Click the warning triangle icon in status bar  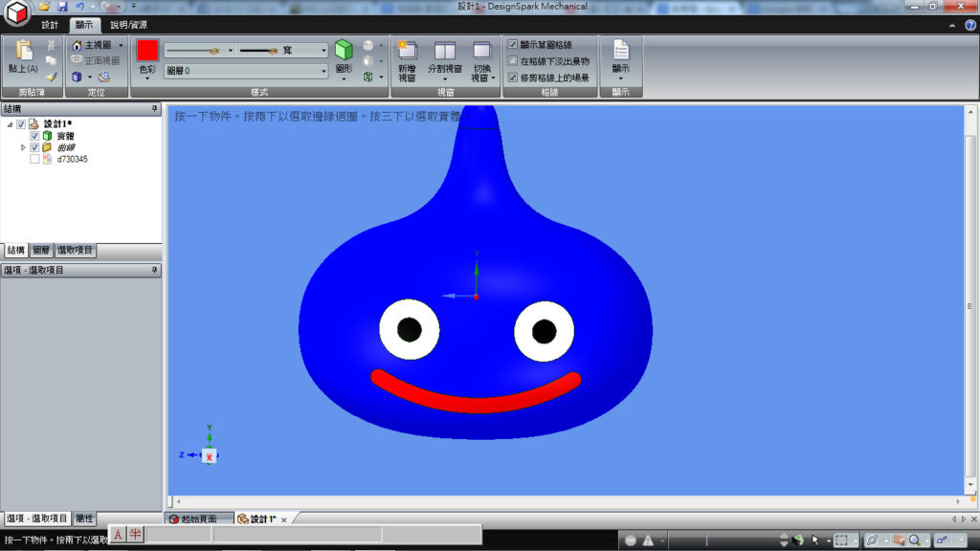[x=648, y=540]
